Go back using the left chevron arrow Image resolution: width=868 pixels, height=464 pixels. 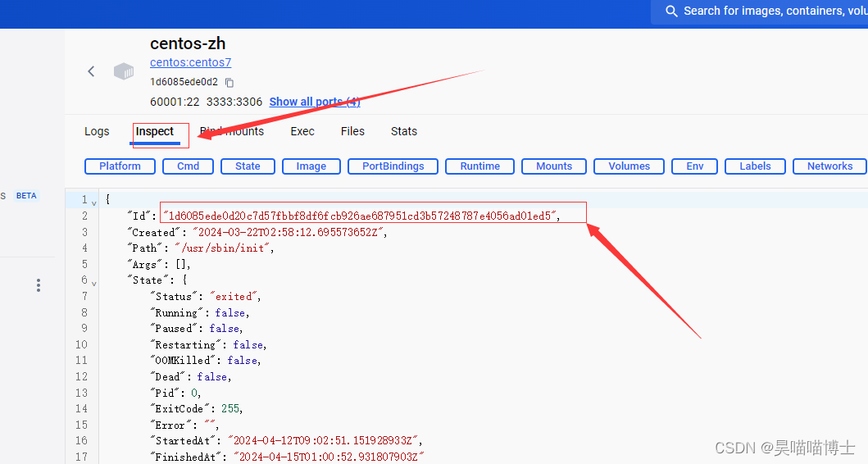(91, 71)
